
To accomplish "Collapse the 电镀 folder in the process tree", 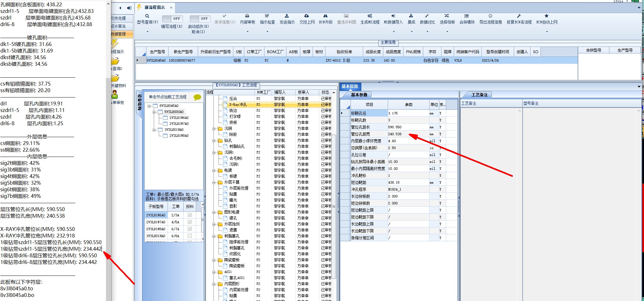I will (214, 170).
